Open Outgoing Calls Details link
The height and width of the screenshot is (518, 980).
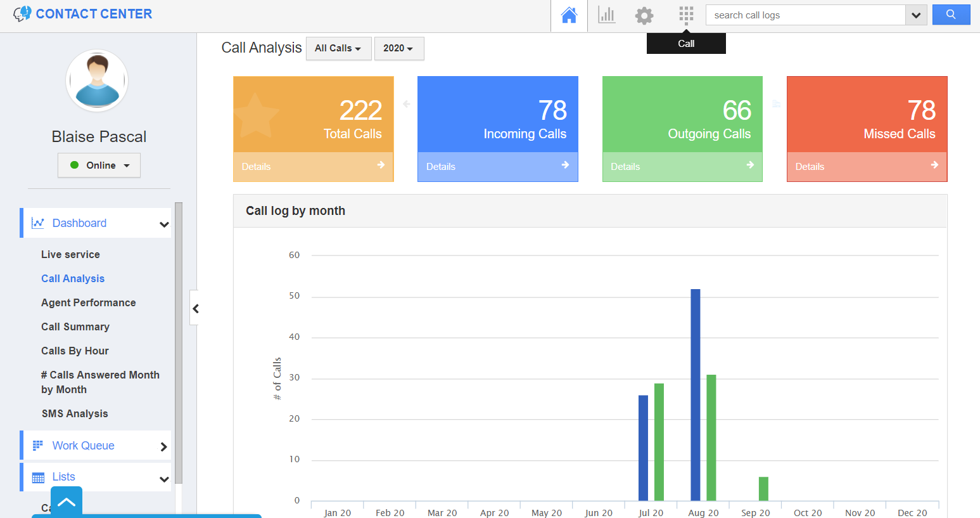click(625, 167)
